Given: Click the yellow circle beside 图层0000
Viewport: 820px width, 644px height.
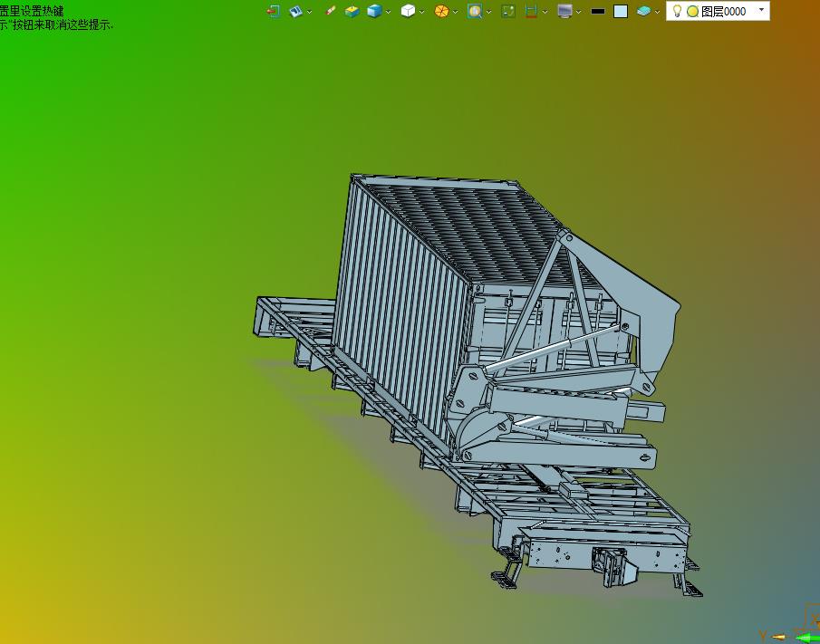Looking at the screenshot, I should click(x=692, y=12).
